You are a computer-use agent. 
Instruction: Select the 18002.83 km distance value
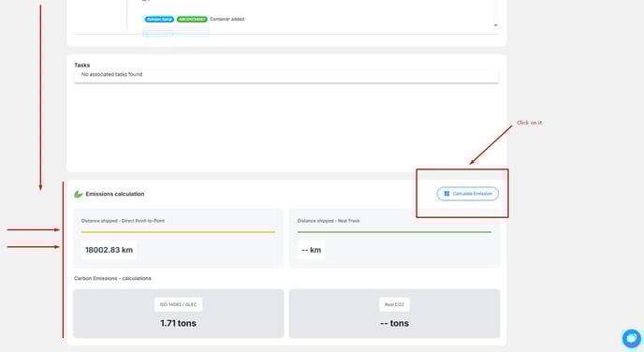point(109,250)
